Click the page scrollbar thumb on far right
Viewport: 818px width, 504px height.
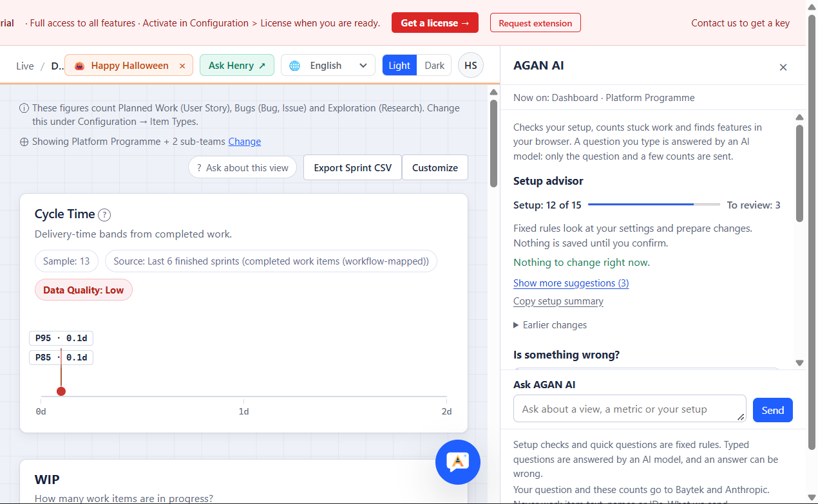[x=812, y=232]
